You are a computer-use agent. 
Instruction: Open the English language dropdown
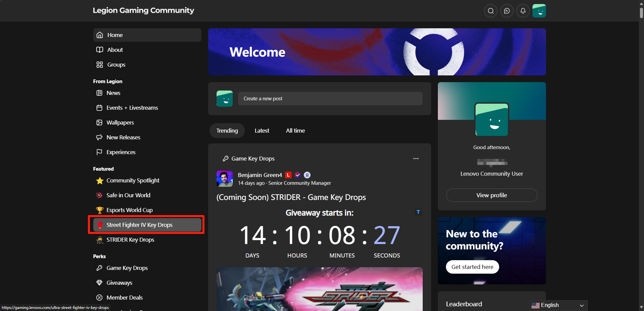click(558, 305)
